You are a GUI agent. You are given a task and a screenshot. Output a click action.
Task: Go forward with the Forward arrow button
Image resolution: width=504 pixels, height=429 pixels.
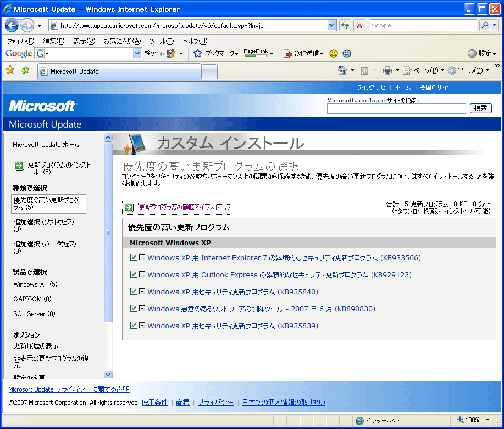tap(27, 25)
